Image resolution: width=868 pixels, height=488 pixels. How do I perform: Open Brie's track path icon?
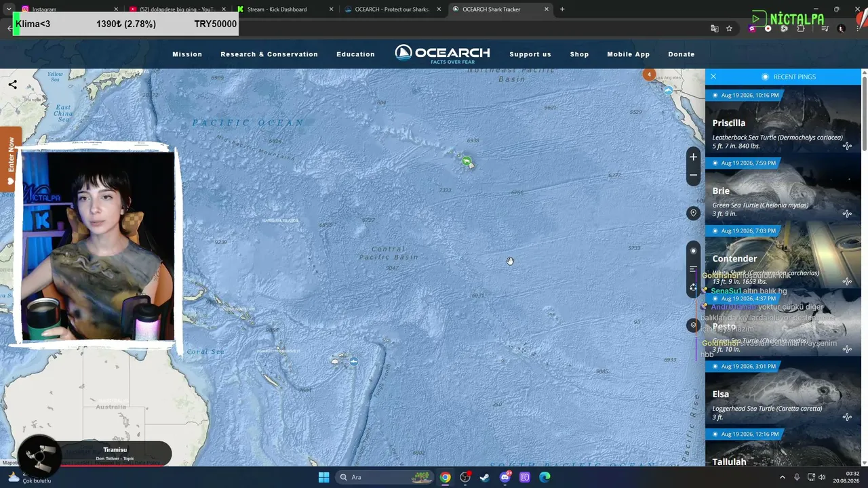[847, 213]
